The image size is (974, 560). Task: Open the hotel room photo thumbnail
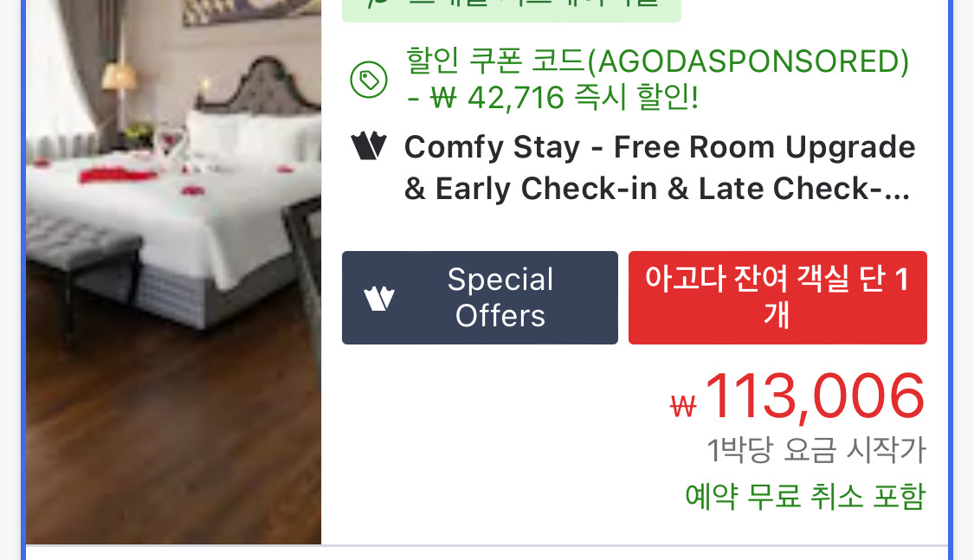pos(173,272)
